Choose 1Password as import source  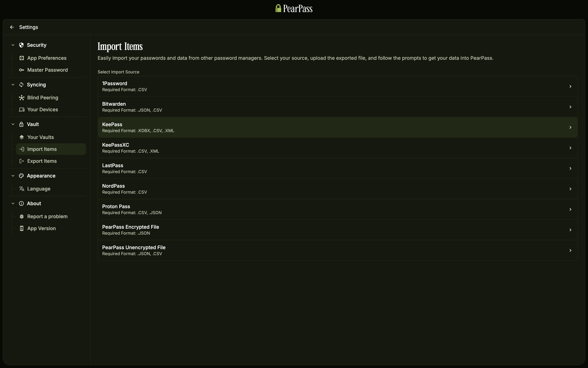(338, 86)
